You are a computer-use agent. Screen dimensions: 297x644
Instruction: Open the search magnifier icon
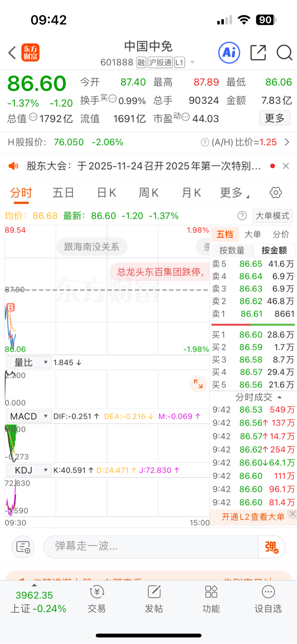284,53
